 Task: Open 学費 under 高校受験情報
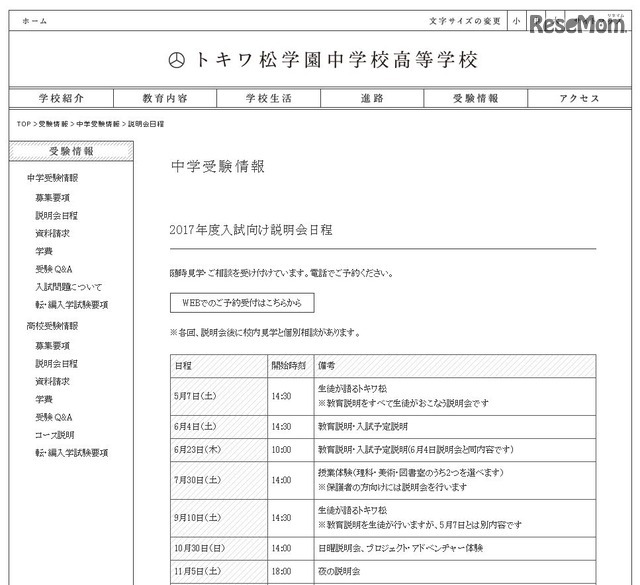click(x=44, y=400)
